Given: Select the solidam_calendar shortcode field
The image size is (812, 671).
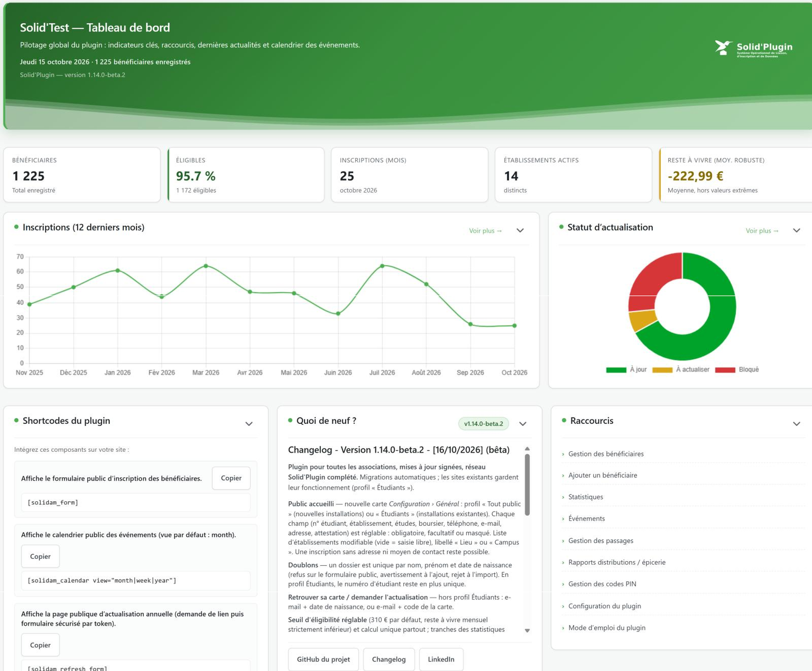Looking at the screenshot, I should (x=136, y=581).
